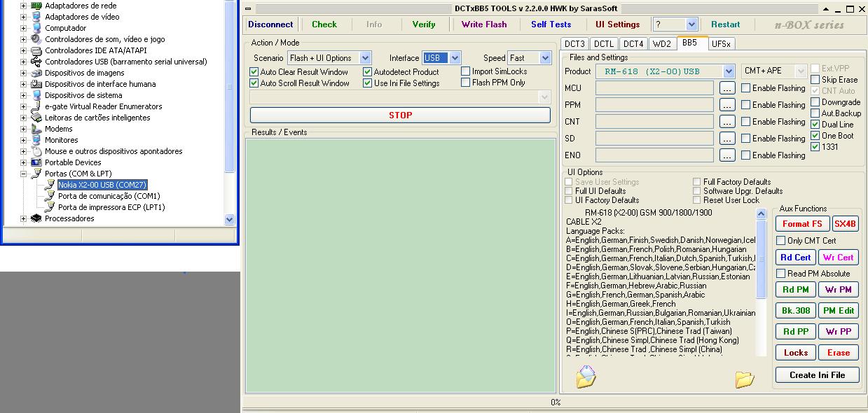Click the Dispositivos de imagens scanner icon
Viewport: 868px width, 413px height.
tap(36, 73)
